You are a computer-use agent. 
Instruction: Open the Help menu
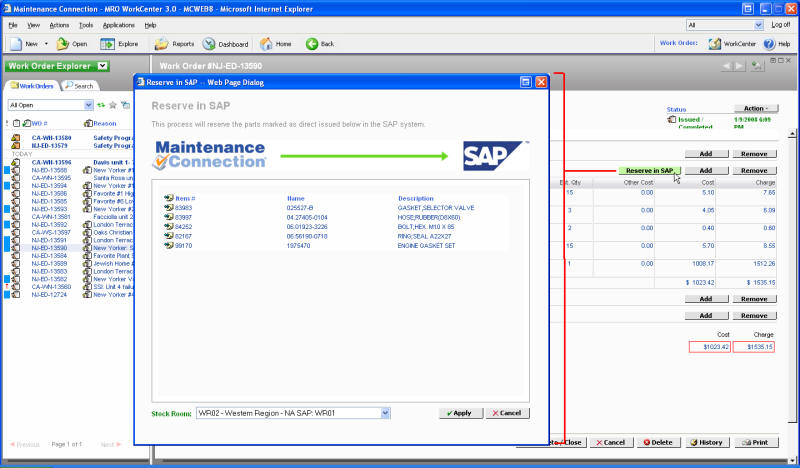pyautogui.click(x=150, y=25)
